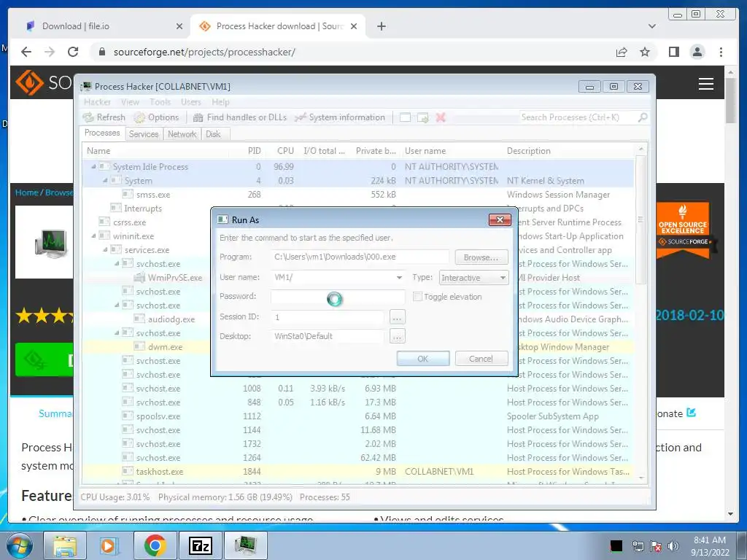This screenshot has height=560, width=747.
Task: Toggle the elevation checkbox
Action: (417, 297)
